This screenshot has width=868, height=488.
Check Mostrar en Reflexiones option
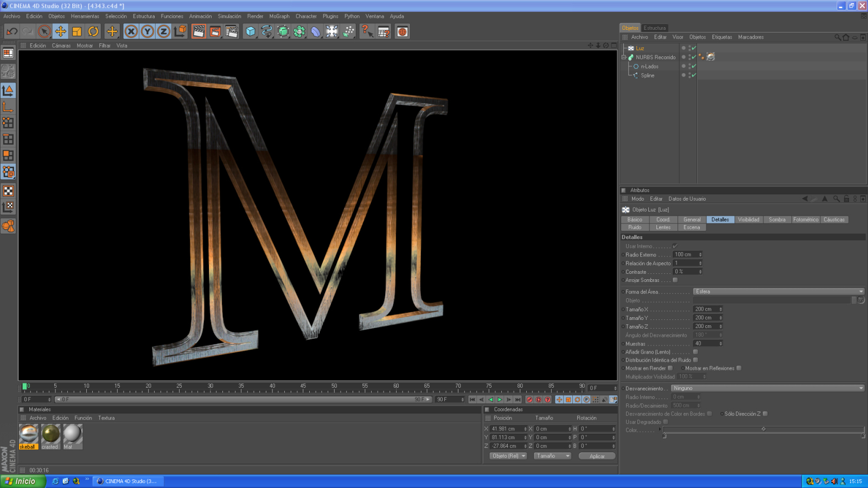coord(739,368)
